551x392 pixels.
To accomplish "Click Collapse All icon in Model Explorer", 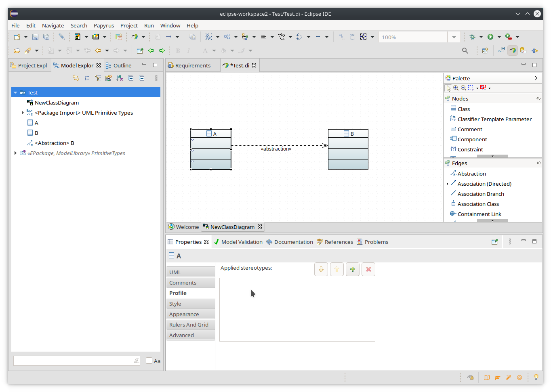I will (x=142, y=78).
